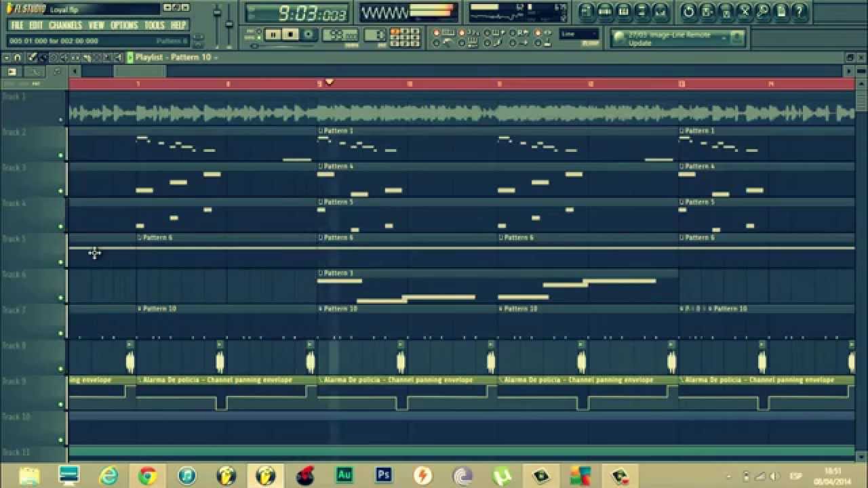Enable the magnet snap icon in the Playlist toolbar
This screenshot has width=868, height=488.
coord(18,58)
